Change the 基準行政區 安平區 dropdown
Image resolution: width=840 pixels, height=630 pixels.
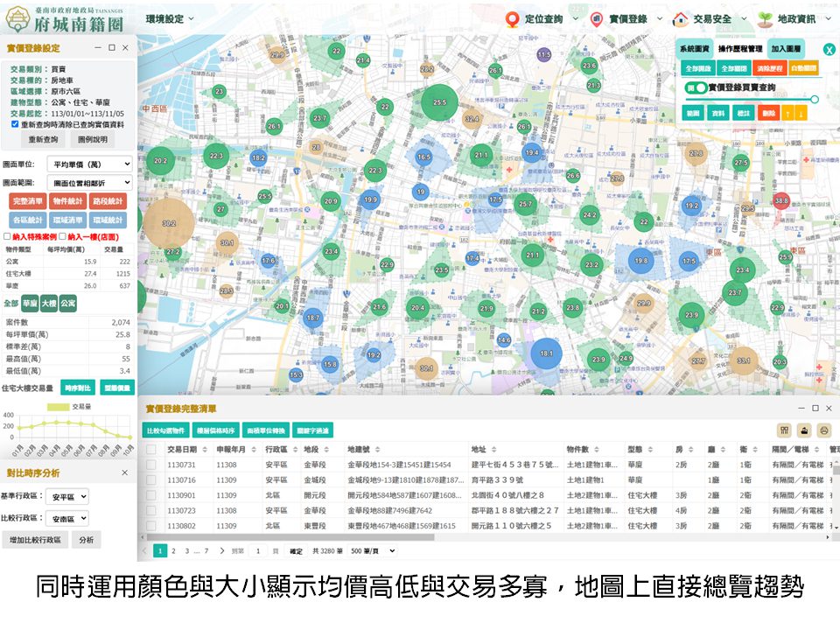coord(66,496)
